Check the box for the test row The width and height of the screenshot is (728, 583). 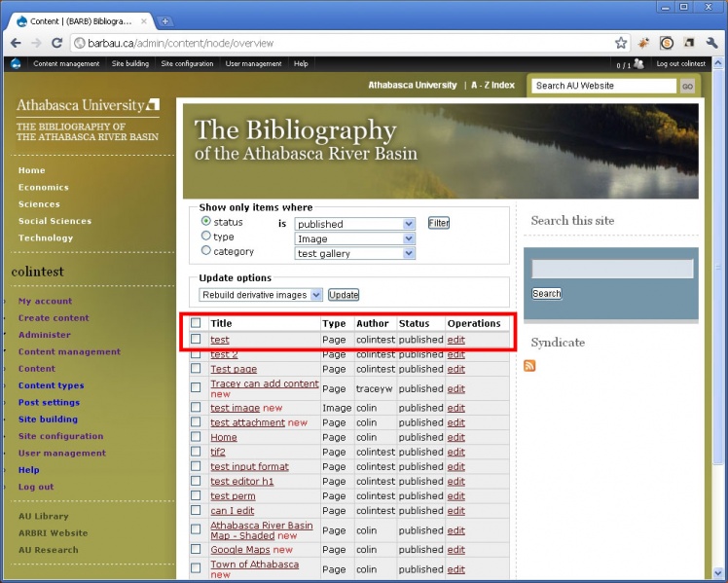[x=196, y=339]
